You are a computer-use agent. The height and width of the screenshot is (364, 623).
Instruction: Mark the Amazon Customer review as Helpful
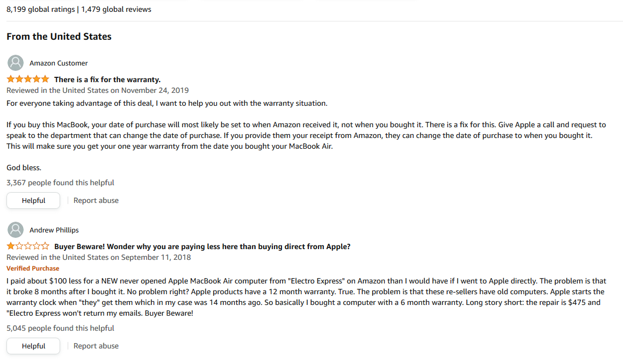[x=33, y=200]
